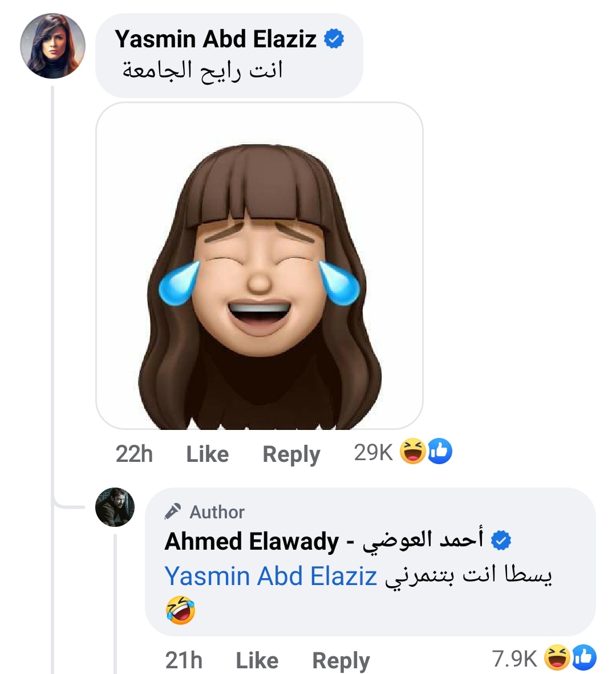Open the blue Yasmin Abd Elaziz mention
This screenshot has width=616, height=674.
tap(271, 576)
